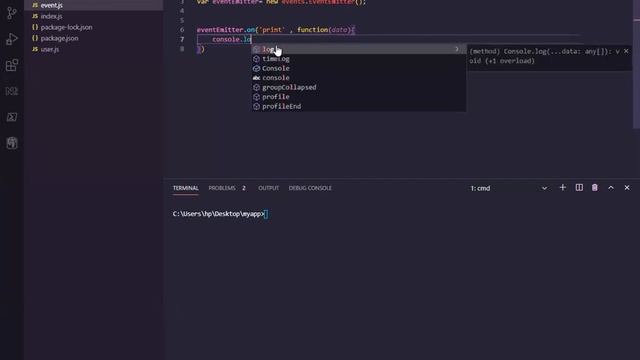Select the capitalized Console suggestion
640x360 pixels.
tap(358, 68)
